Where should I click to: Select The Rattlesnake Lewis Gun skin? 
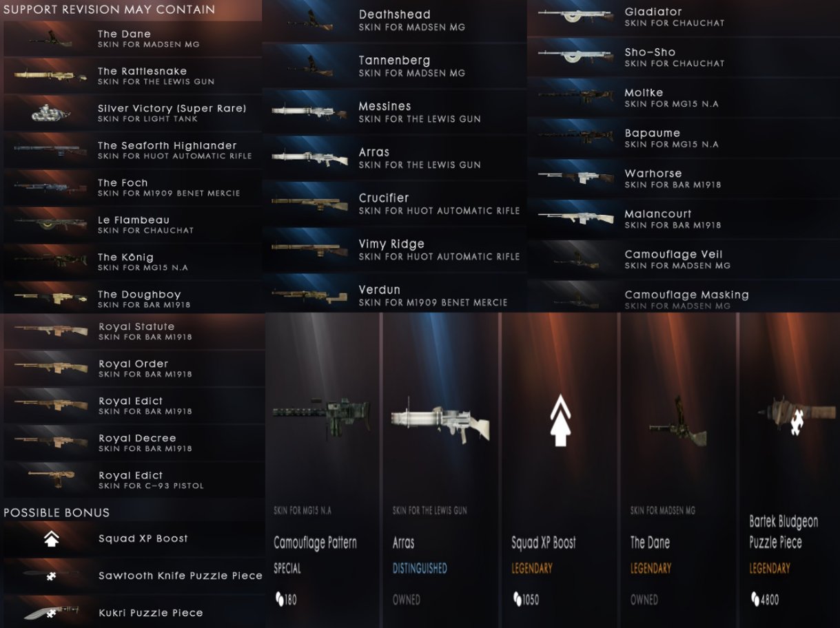click(x=132, y=76)
